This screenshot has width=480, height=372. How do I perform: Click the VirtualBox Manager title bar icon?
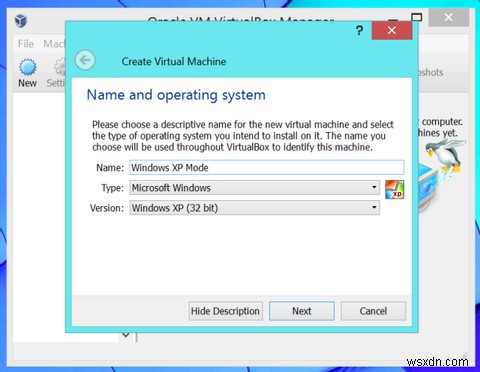pyautogui.click(x=21, y=21)
